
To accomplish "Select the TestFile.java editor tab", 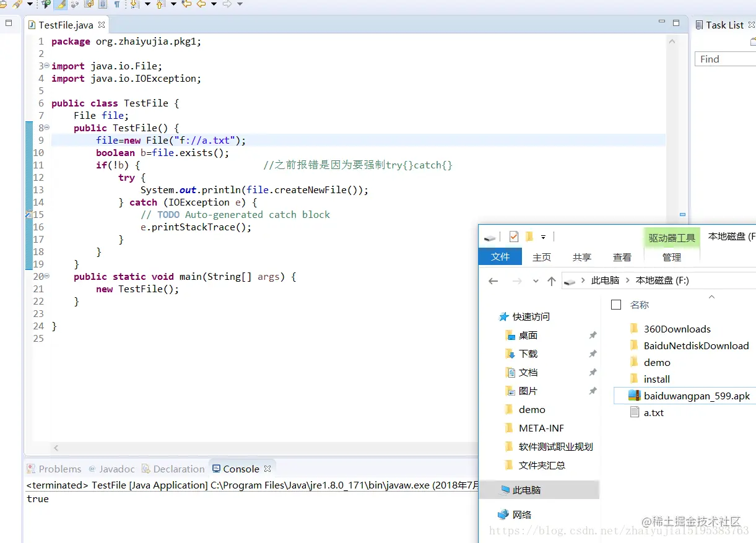I will tap(66, 25).
